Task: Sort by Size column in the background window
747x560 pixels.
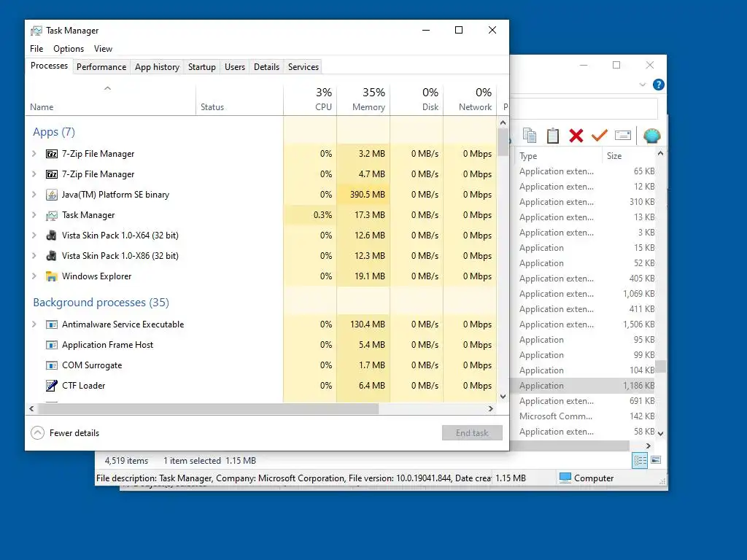Action: (x=629, y=156)
